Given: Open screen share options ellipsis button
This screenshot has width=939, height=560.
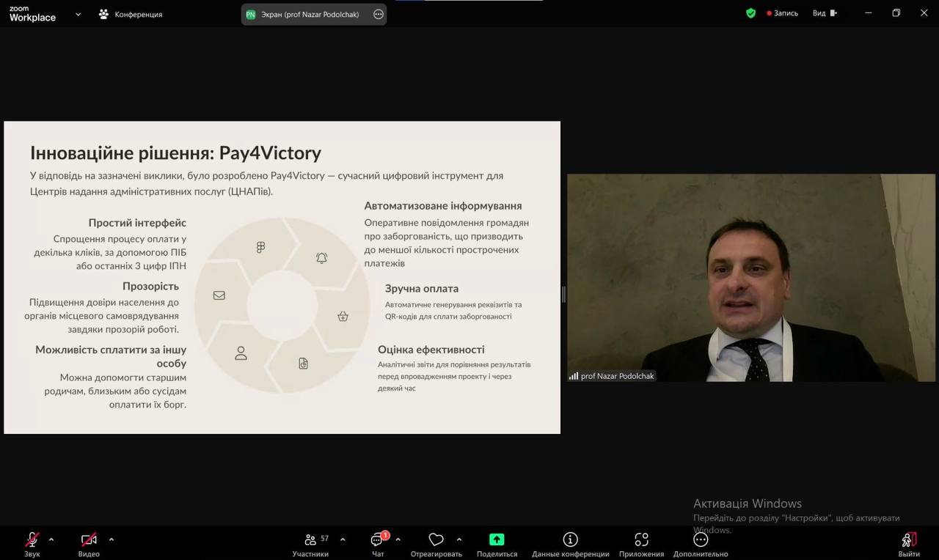Looking at the screenshot, I should (x=379, y=14).
